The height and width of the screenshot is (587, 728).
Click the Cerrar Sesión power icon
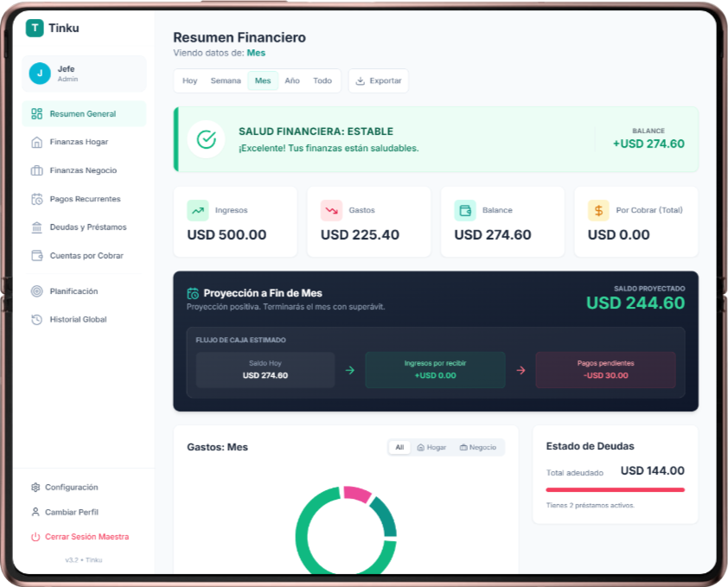[35, 537]
